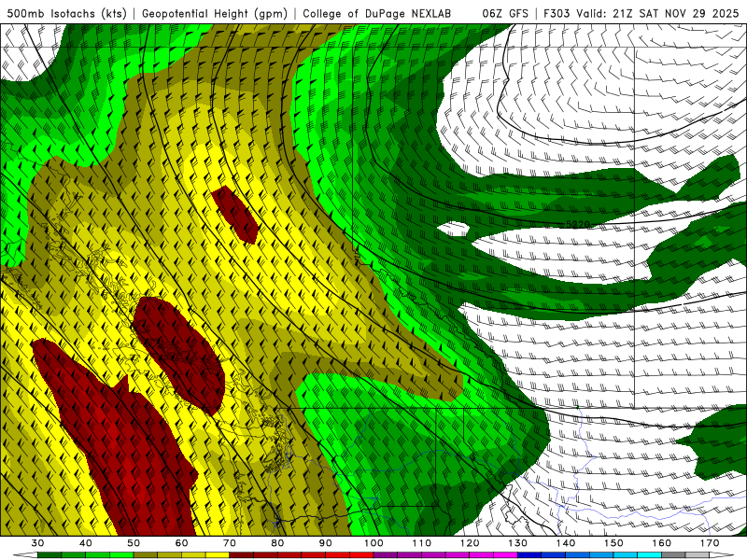Viewport: 747px width, 560px height.
Task: Click legend value 170
Action: (x=710, y=543)
